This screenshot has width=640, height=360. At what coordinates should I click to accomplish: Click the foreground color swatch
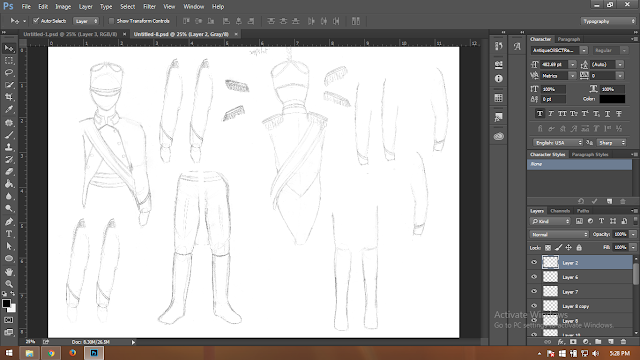tap(6, 304)
